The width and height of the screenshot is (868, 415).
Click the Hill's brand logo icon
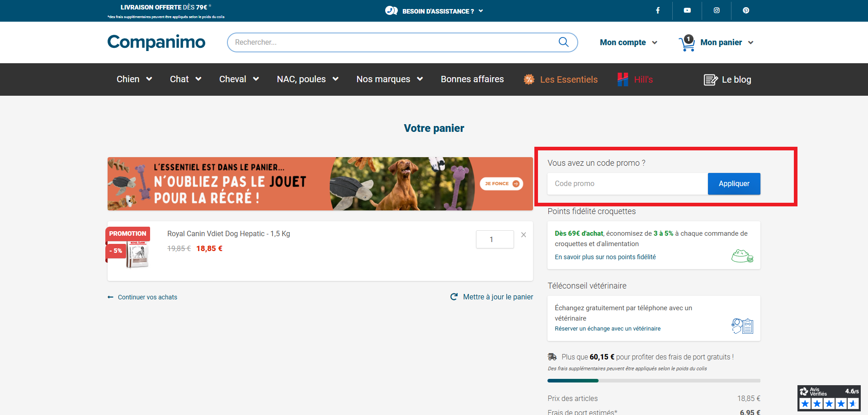tap(623, 79)
